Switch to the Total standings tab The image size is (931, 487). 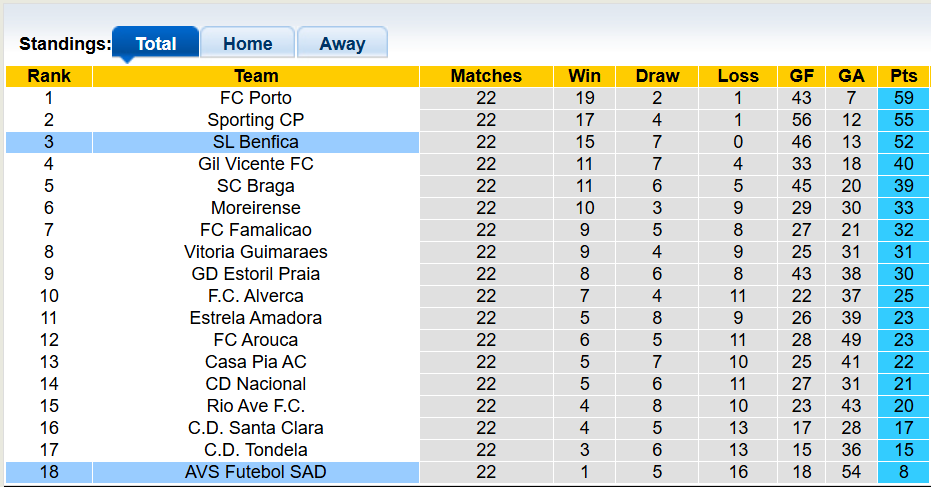click(x=155, y=44)
